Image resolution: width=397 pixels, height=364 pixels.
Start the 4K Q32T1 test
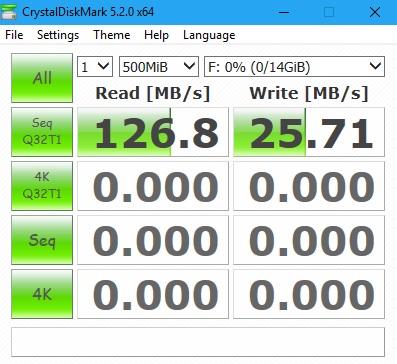42,186
